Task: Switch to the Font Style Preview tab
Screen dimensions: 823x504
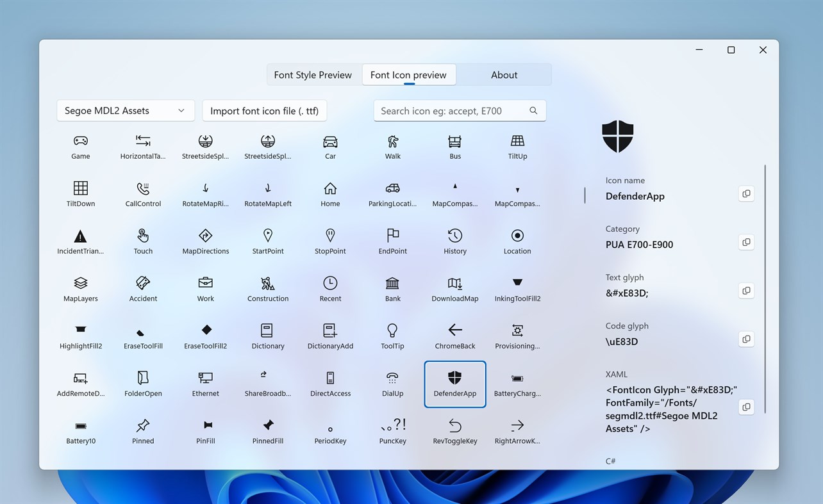Action: [313, 75]
